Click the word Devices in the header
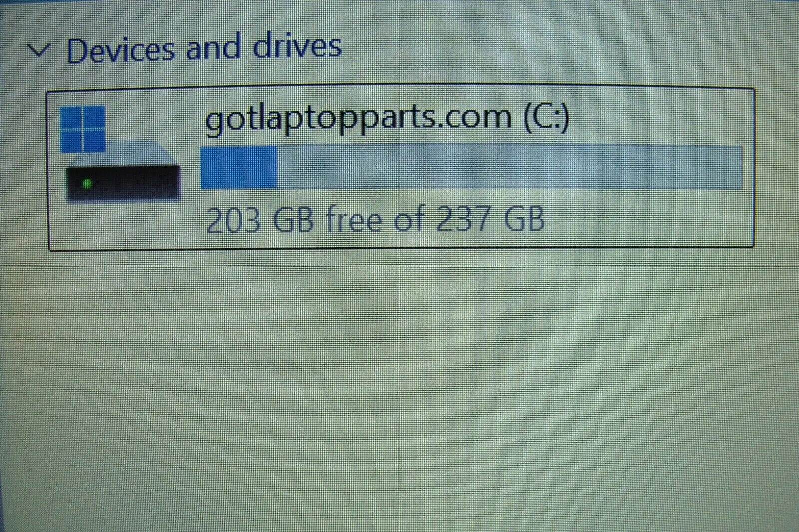799x532 pixels. tap(121, 50)
